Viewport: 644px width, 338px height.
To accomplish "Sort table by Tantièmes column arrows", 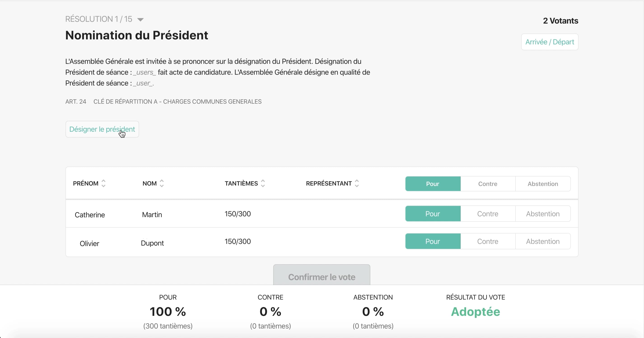I will point(263,183).
